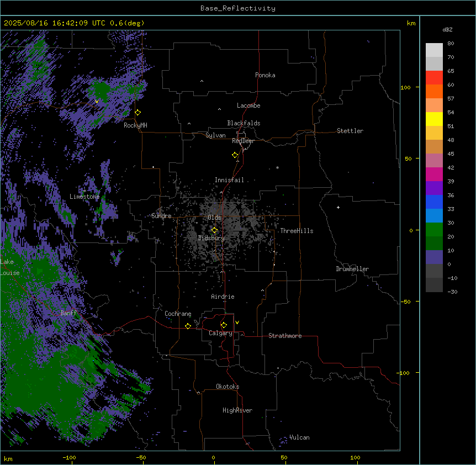Click the dBZ legend heading
476x465 pixels.
[447, 29]
